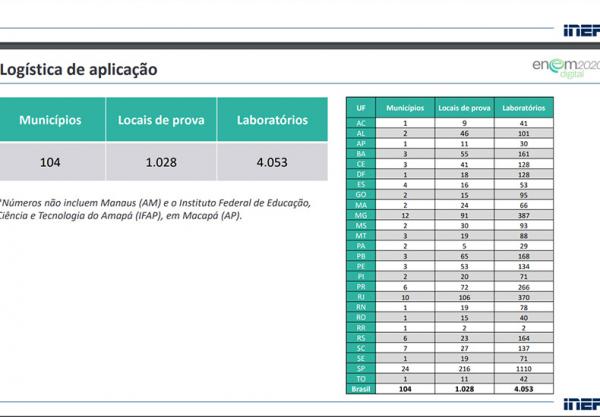Select PR locais de prova value 72
Viewport: 600px width, 417px height.
464,287
